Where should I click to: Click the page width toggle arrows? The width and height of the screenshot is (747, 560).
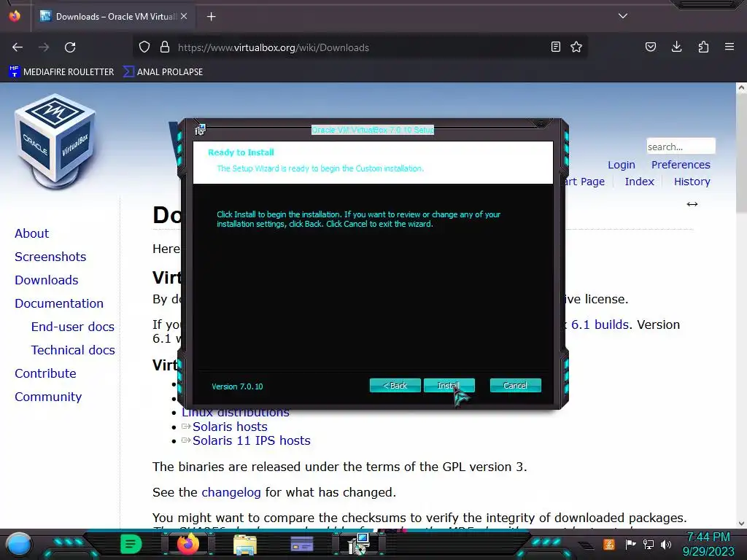click(692, 204)
